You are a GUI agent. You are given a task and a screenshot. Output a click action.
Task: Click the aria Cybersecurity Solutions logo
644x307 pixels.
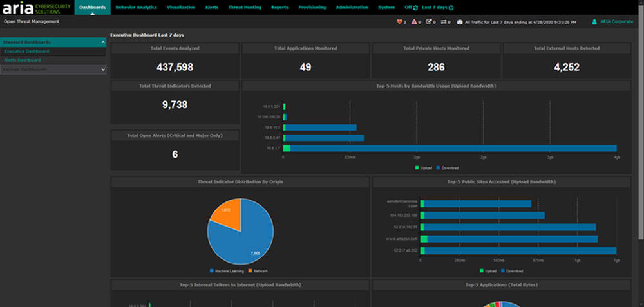36,7
